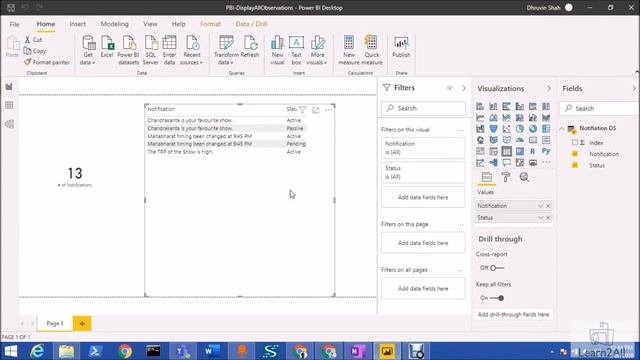Open Word from the taskbar
Viewport: 640px width, 360px height.
coord(212,351)
